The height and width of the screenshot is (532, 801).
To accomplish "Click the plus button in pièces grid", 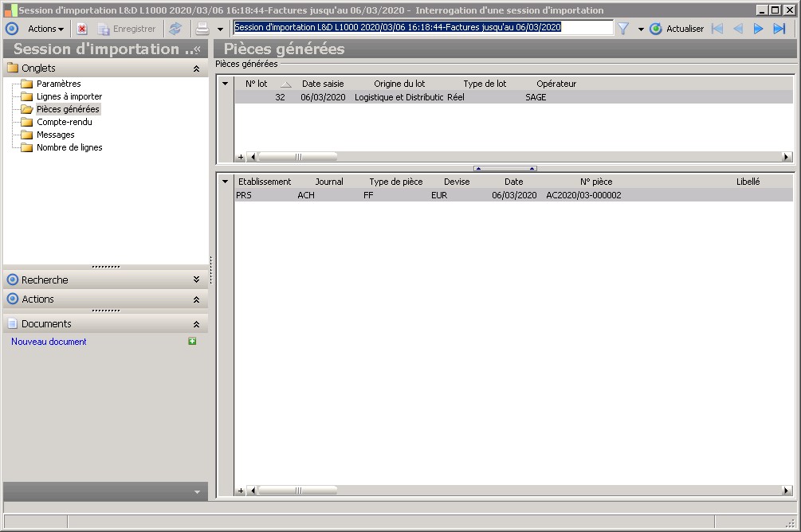I will click(241, 491).
